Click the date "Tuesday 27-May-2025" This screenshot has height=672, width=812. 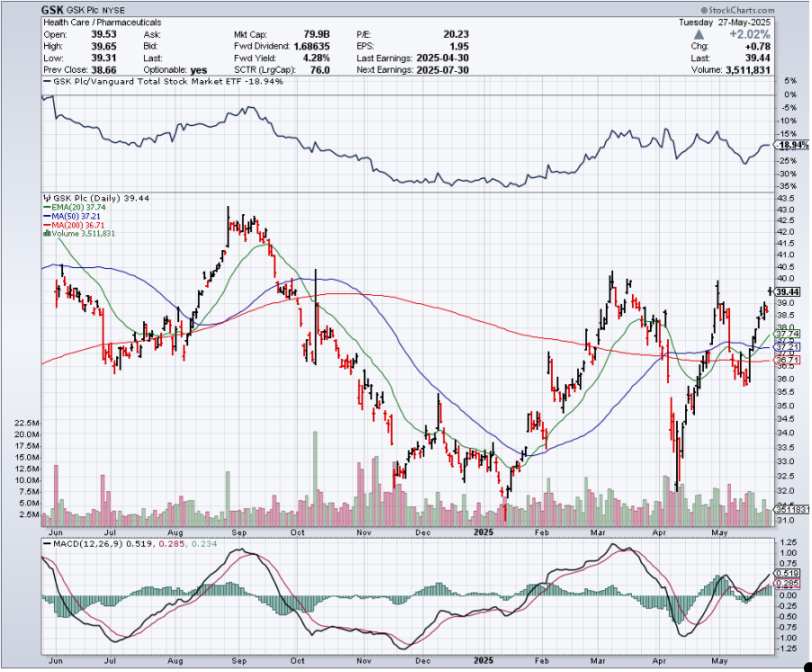point(725,22)
